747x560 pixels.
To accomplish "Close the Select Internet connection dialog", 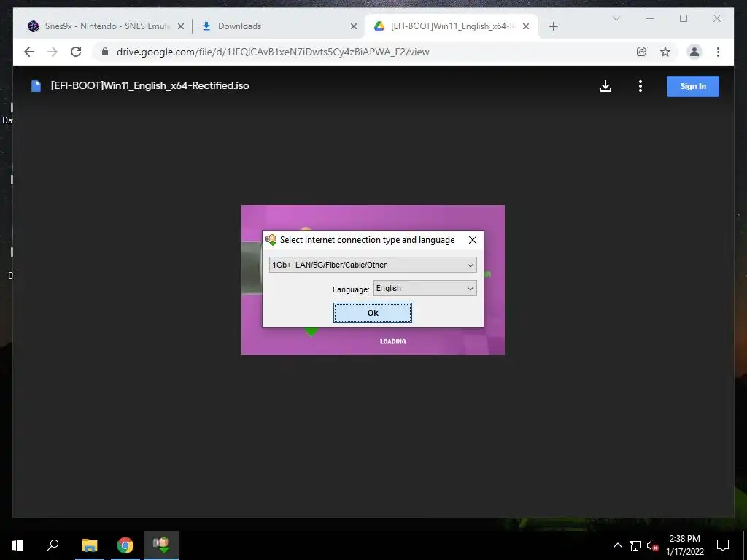I will [473, 240].
